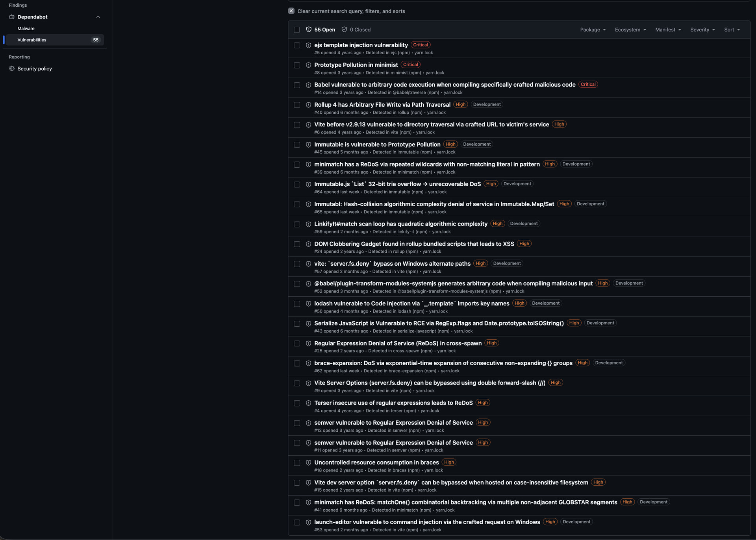Screen dimensions: 756x540
Task: Open the Prototype Pollution in minimist alert
Action: point(356,65)
